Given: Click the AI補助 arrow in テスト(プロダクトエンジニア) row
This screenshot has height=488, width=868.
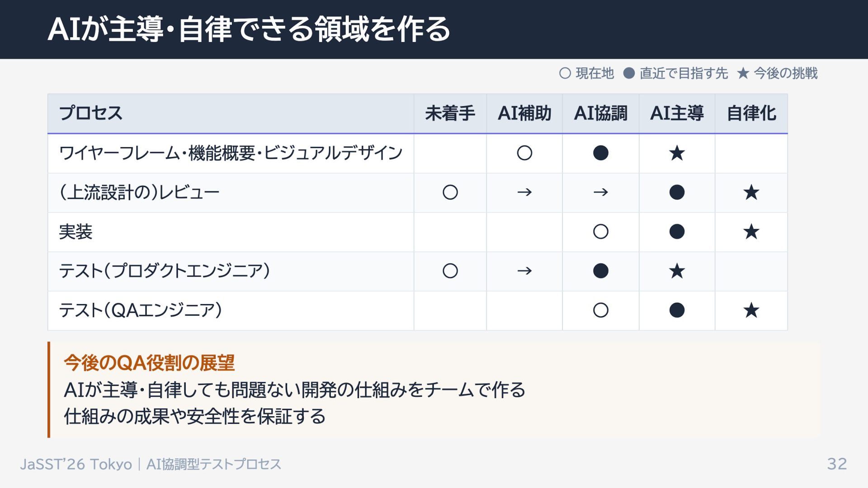Looking at the screenshot, I should coord(524,271).
